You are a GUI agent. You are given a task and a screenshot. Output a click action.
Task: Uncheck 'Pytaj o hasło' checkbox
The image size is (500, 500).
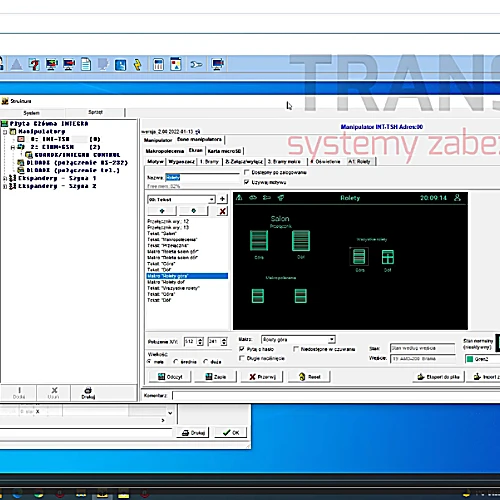tap(242, 349)
